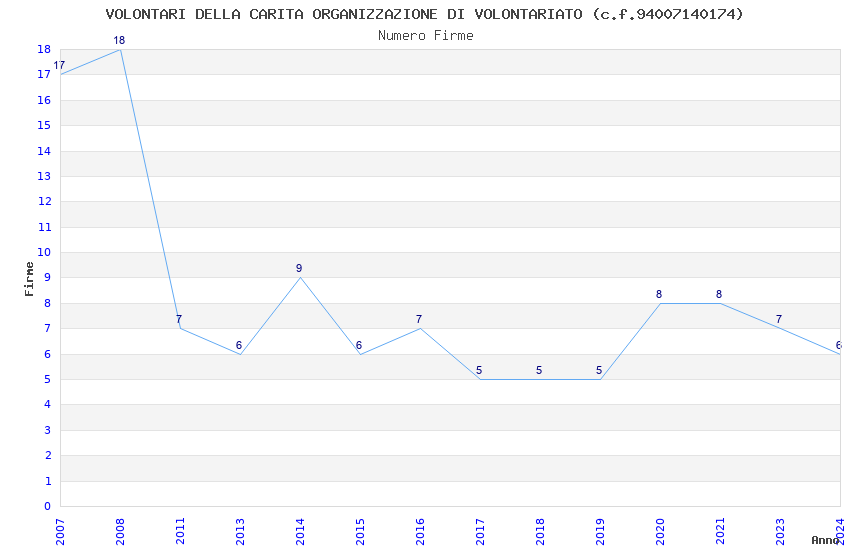Select the 2011 data point labeled 7

[x=179, y=319]
